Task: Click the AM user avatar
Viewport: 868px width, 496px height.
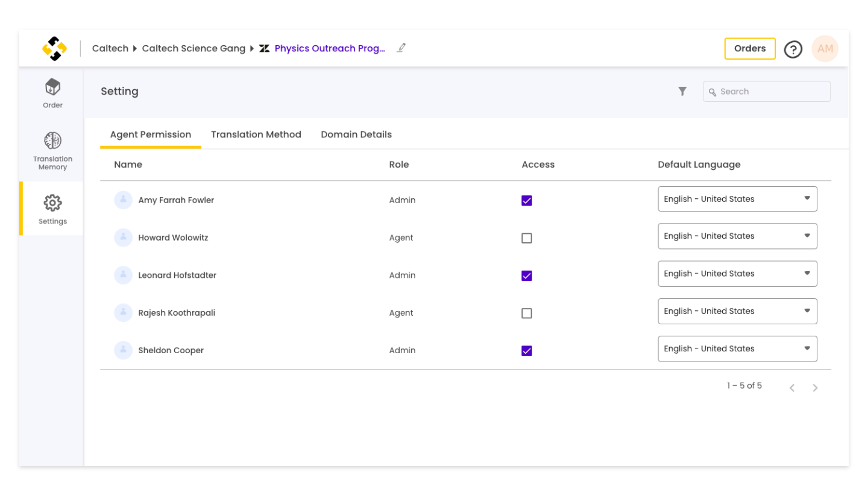Action: coord(825,49)
